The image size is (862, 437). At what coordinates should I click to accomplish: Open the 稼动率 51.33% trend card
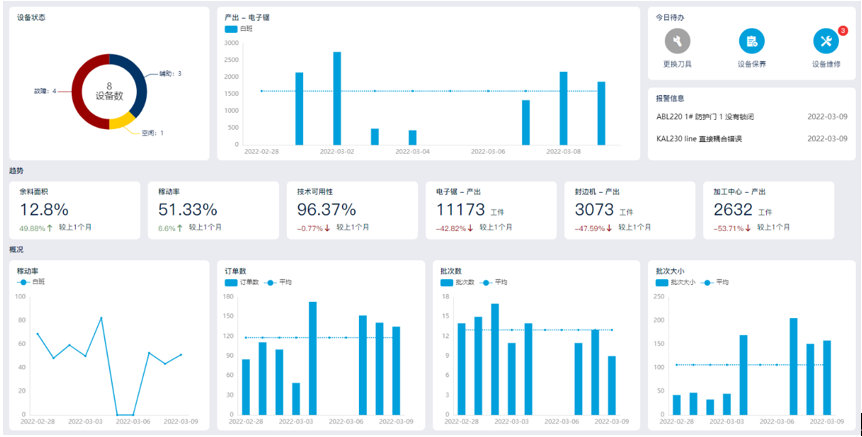click(213, 211)
